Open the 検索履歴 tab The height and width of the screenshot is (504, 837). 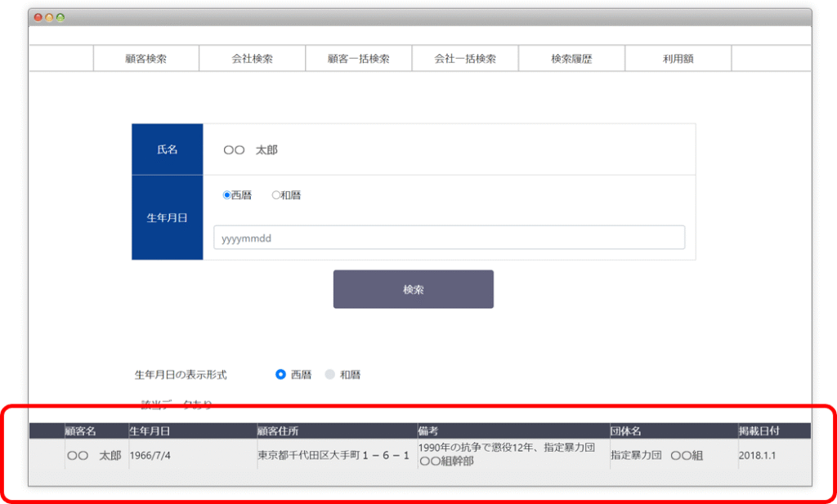[x=571, y=59]
